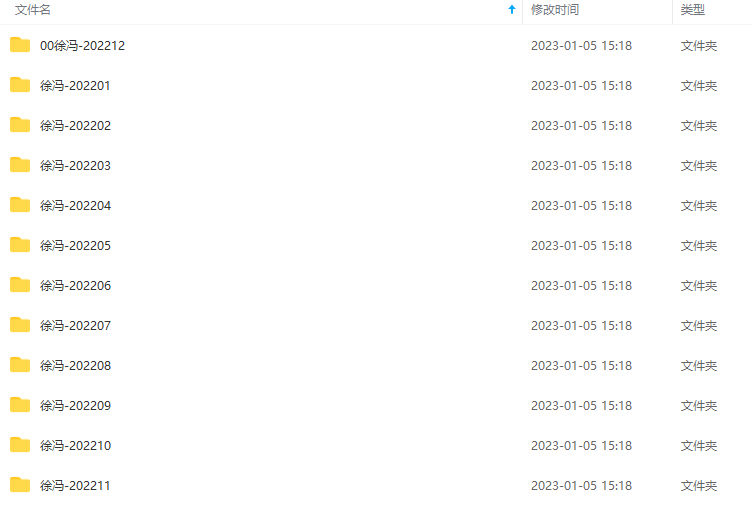The height and width of the screenshot is (509, 752).
Task: Click the modified time of 徐冯-202205
Action: click(x=581, y=246)
